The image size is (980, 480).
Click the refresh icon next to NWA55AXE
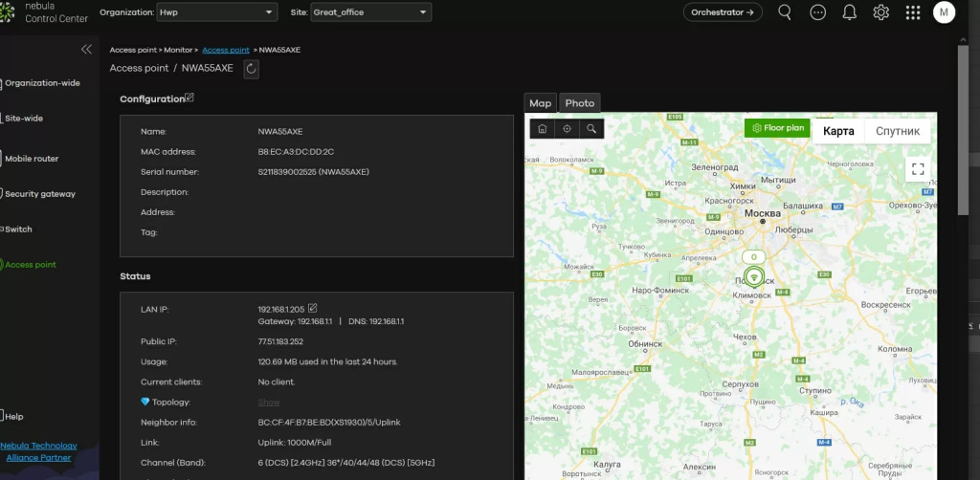251,68
